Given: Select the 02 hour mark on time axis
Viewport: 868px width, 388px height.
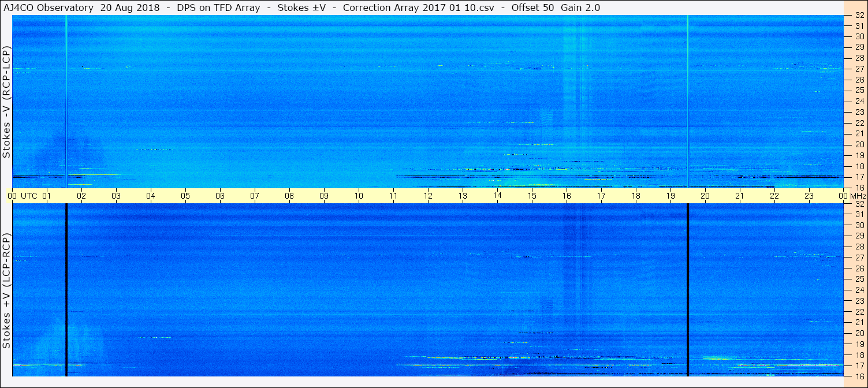Looking at the screenshot, I should (x=81, y=196).
